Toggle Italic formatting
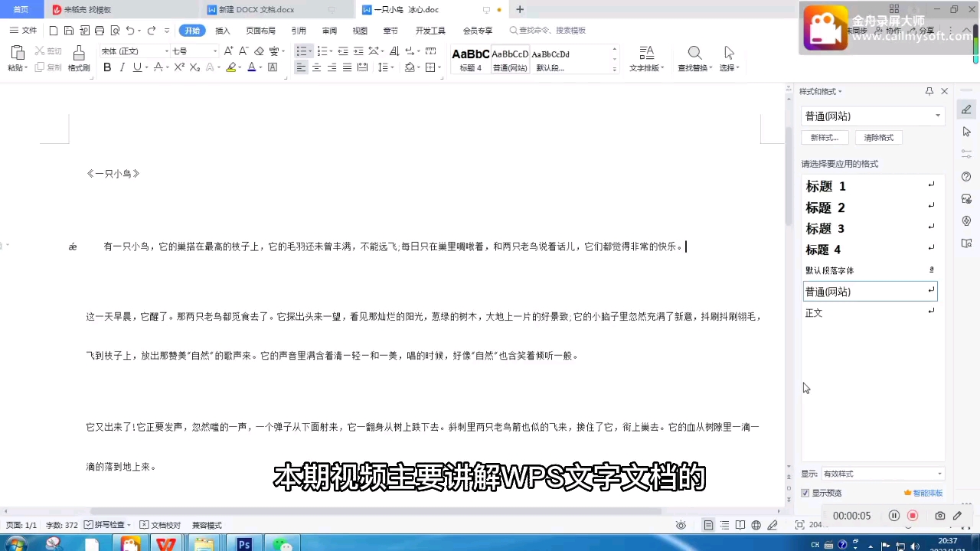 122,67
